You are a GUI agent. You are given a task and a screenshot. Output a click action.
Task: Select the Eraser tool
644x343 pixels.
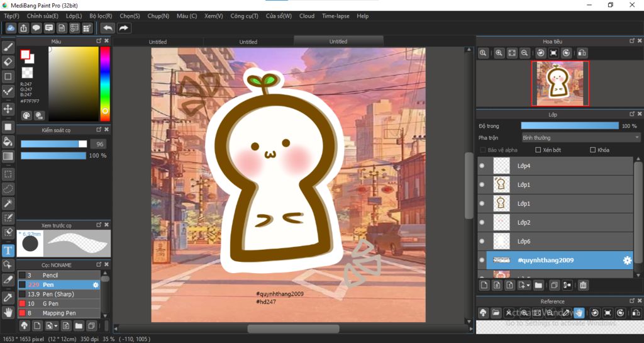pyautogui.click(x=8, y=62)
